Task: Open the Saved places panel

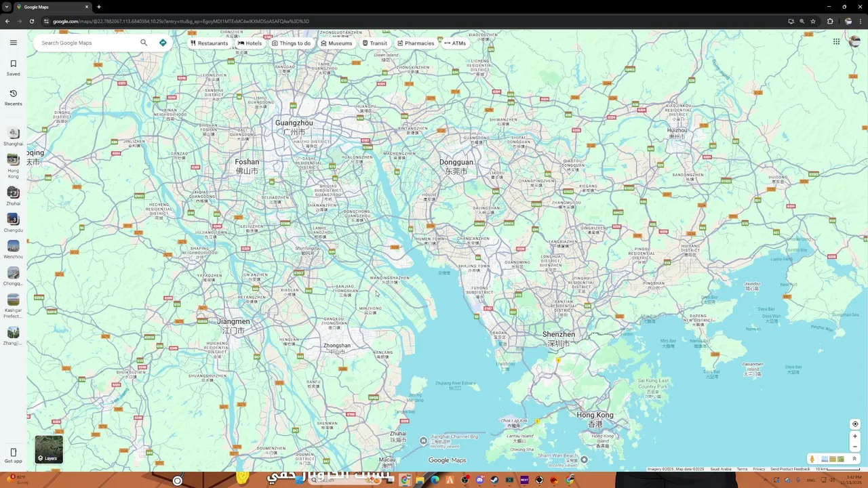Action: (x=13, y=67)
